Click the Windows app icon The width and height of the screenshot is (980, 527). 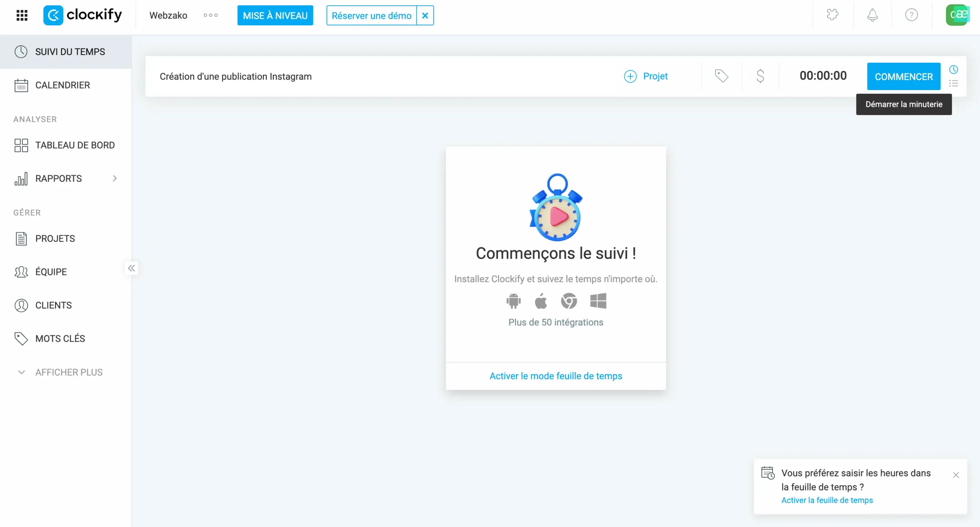pyautogui.click(x=598, y=301)
